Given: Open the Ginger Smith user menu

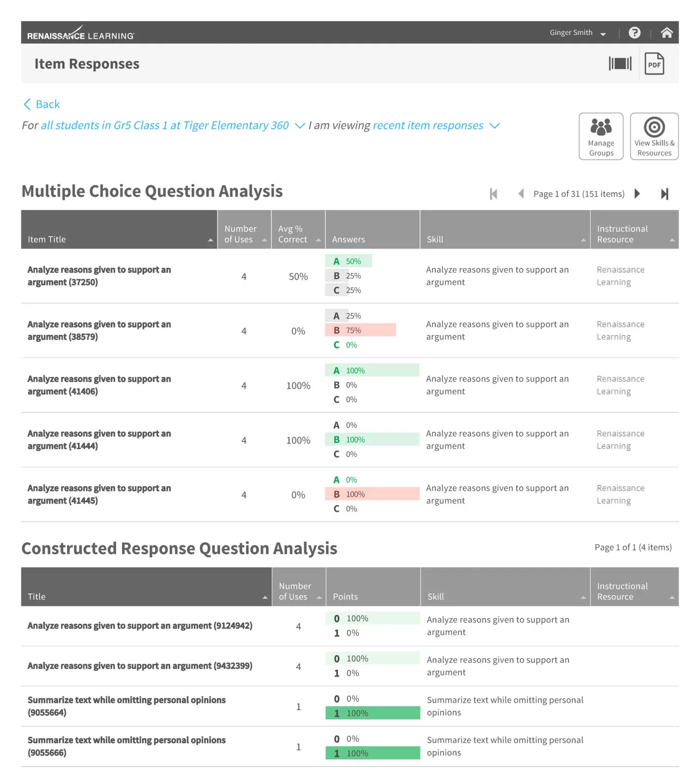Looking at the screenshot, I should [x=578, y=33].
